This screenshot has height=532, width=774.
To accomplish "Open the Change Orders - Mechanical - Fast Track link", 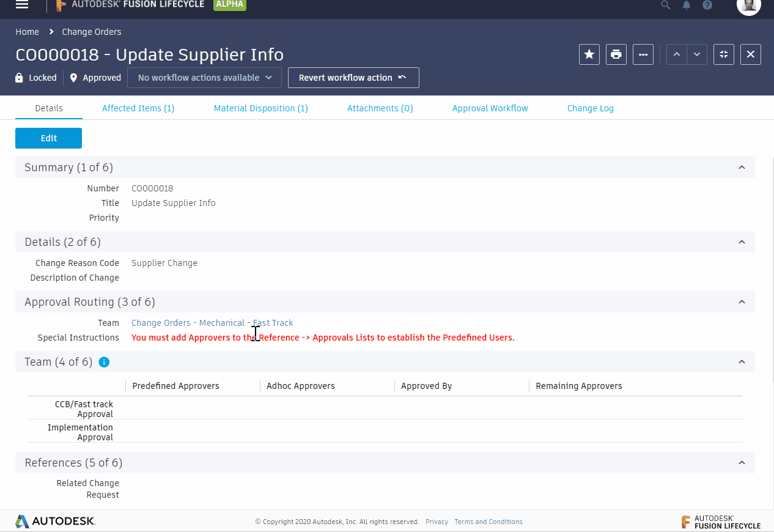I will [x=212, y=323].
